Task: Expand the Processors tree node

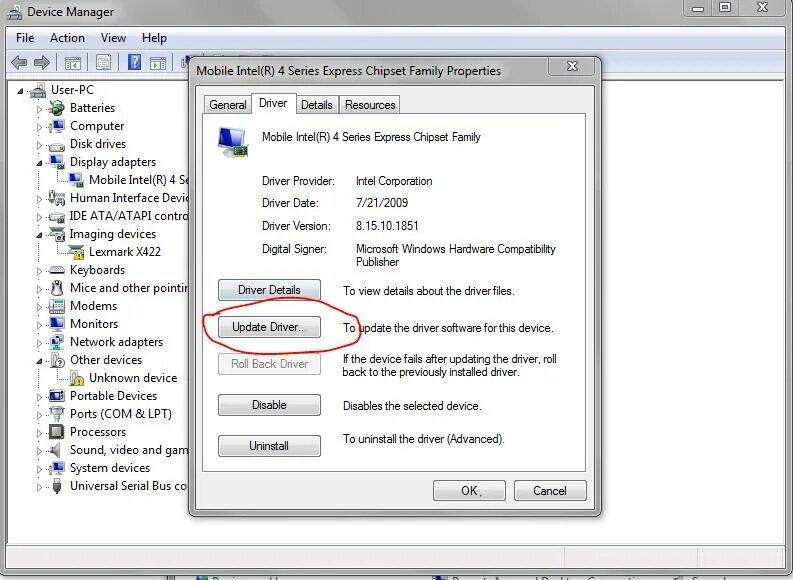Action: [39, 433]
